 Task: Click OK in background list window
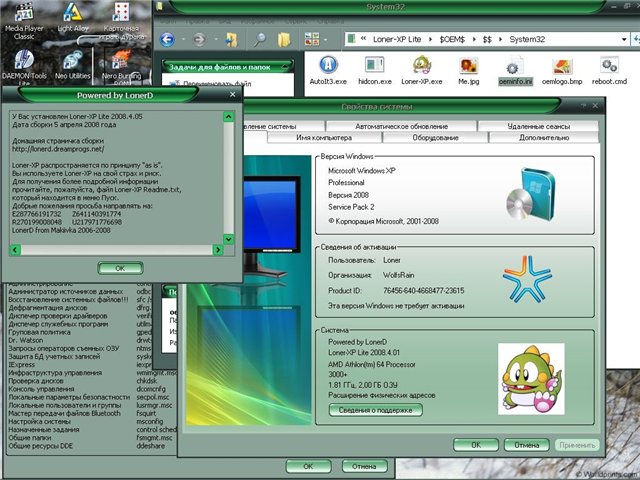click(x=308, y=466)
